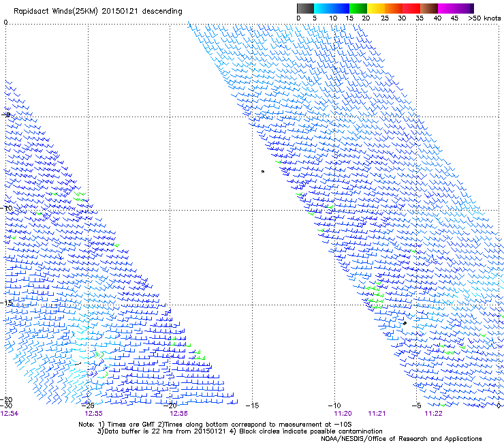Pick the yellow 20–25 knots legend swatch

376,8
